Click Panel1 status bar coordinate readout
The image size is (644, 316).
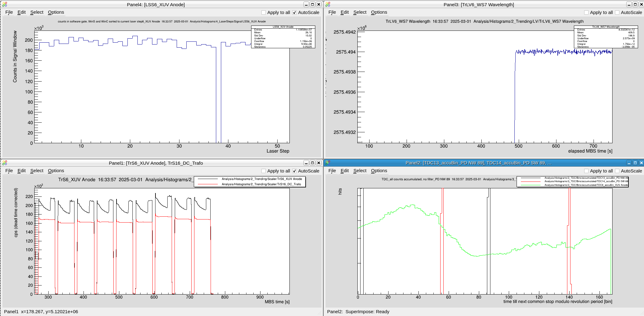pos(41,312)
